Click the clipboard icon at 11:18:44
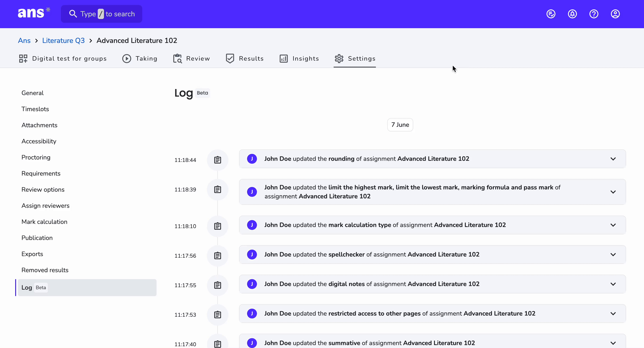 [x=218, y=160]
